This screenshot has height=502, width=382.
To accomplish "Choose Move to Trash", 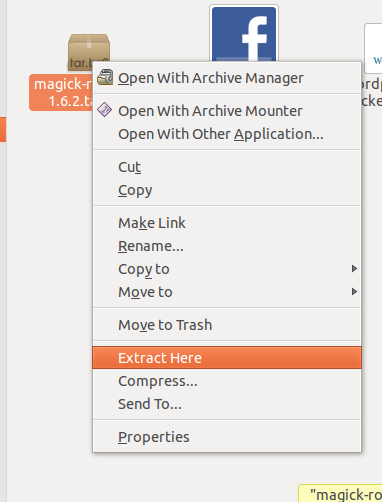I will (x=227, y=325).
